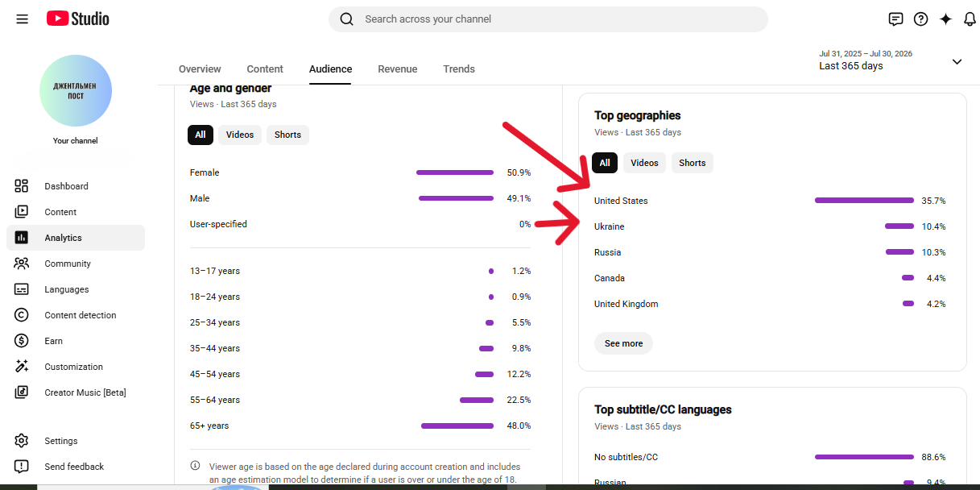Click the Content detection copyright icon

coord(22,315)
